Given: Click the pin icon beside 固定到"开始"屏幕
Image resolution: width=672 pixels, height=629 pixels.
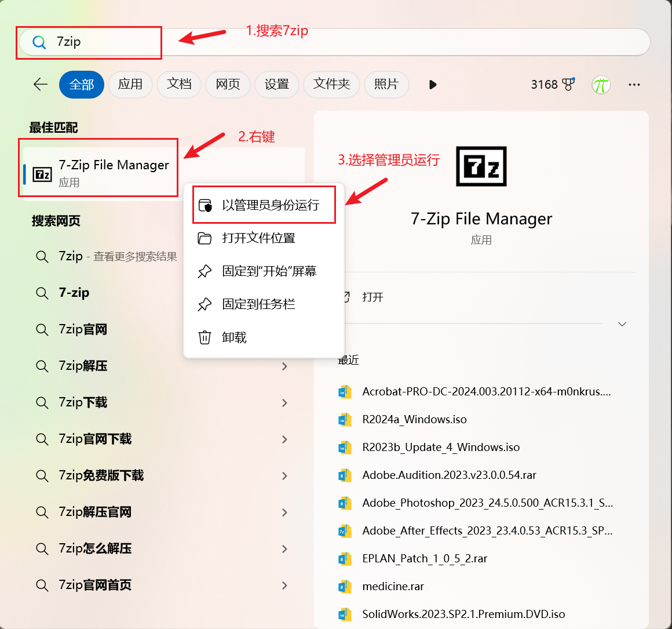Looking at the screenshot, I should [204, 271].
